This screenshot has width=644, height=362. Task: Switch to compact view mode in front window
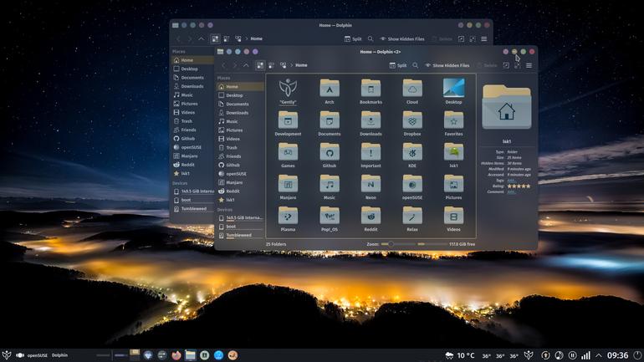pyautogui.click(x=272, y=65)
